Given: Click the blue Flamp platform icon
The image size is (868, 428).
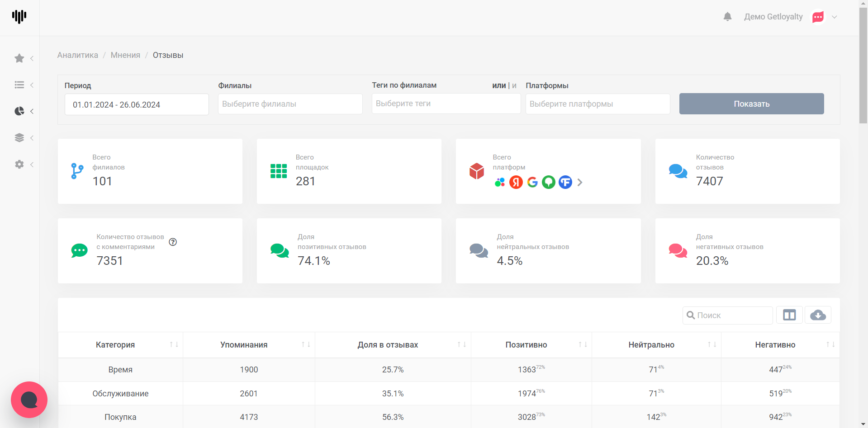Looking at the screenshot, I should (565, 182).
